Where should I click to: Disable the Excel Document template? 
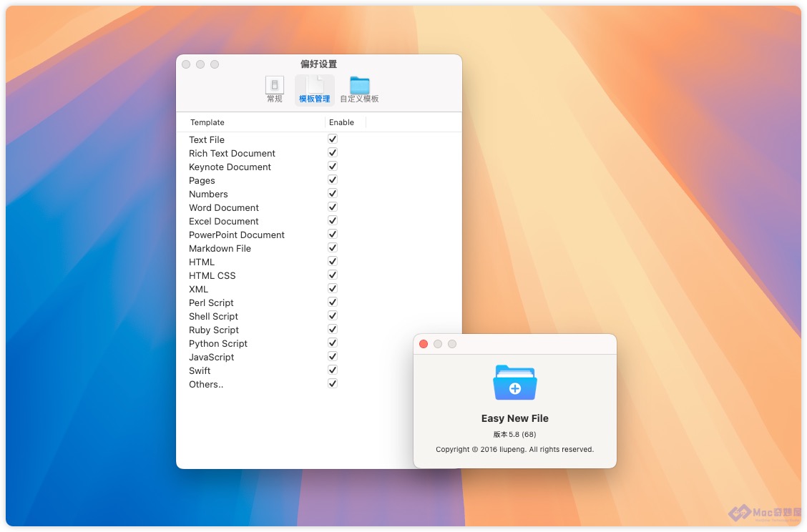[x=333, y=221]
